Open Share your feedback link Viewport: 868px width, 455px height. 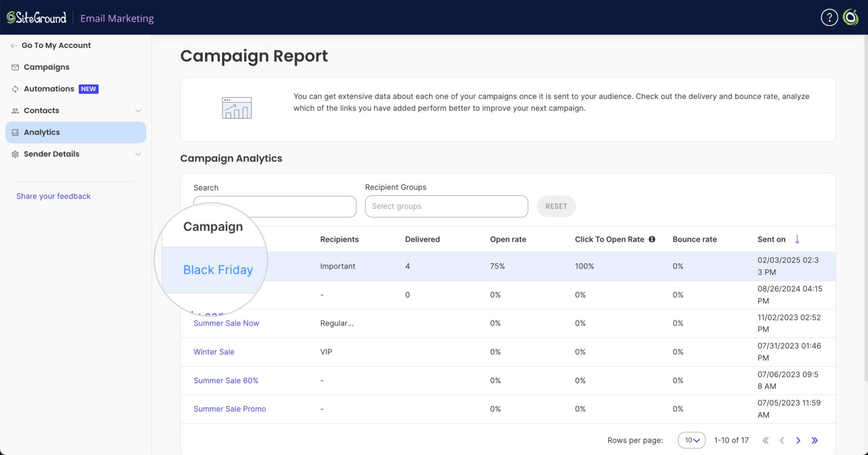tap(53, 196)
